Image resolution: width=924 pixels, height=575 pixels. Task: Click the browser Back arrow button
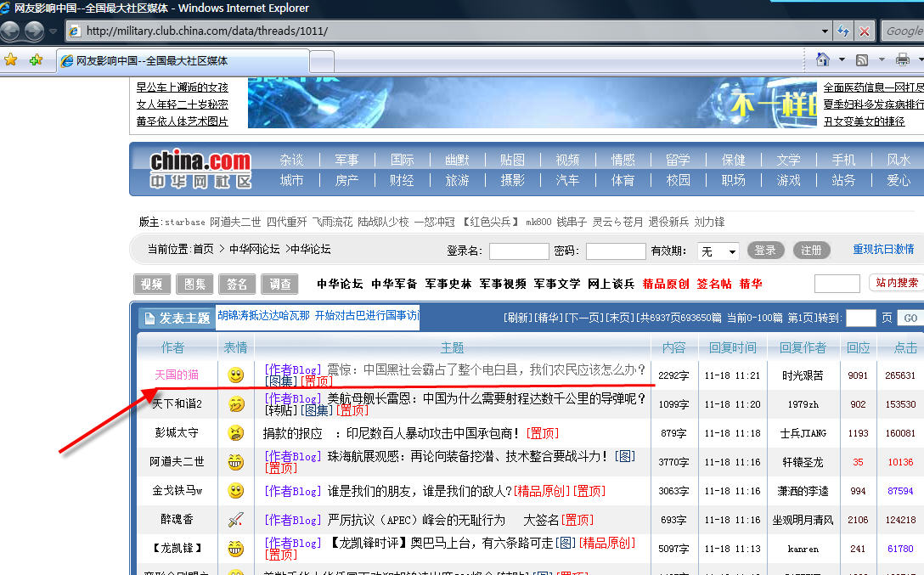coord(10,31)
